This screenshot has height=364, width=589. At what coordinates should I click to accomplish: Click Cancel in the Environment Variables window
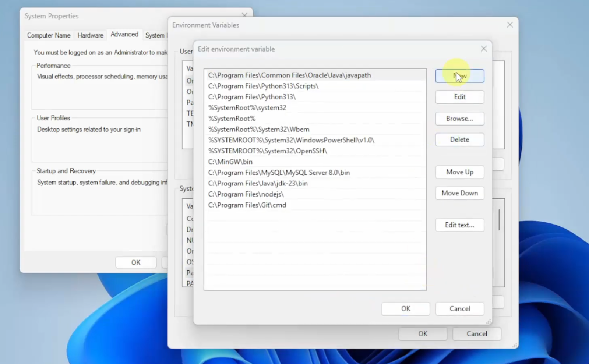(477, 333)
